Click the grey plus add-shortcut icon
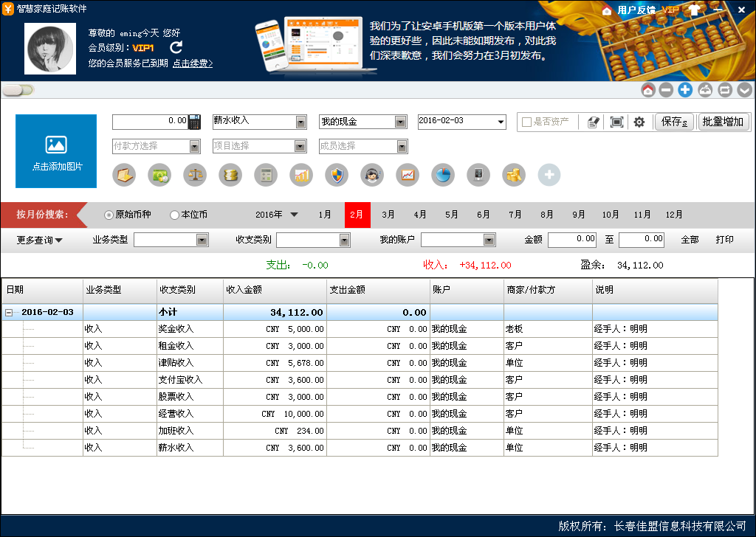This screenshot has width=756, height=537. point(549,175)
